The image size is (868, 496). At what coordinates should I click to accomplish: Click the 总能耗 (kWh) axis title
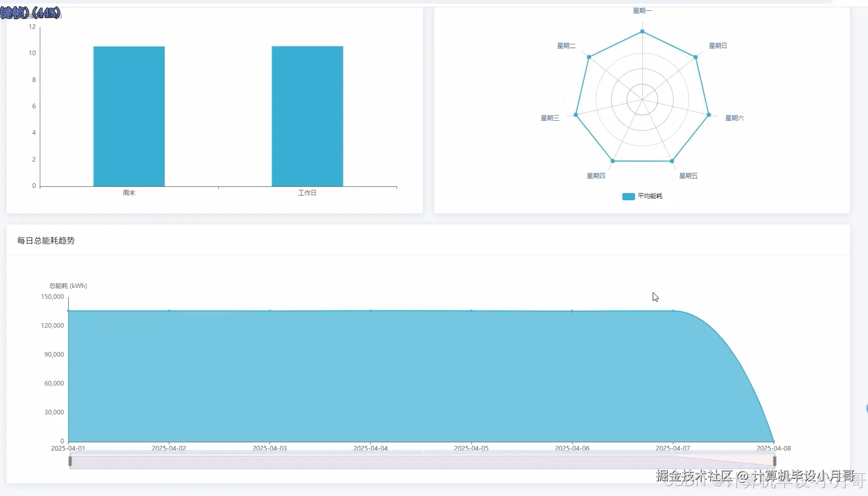pyautogui.click(x=68, y=286)
